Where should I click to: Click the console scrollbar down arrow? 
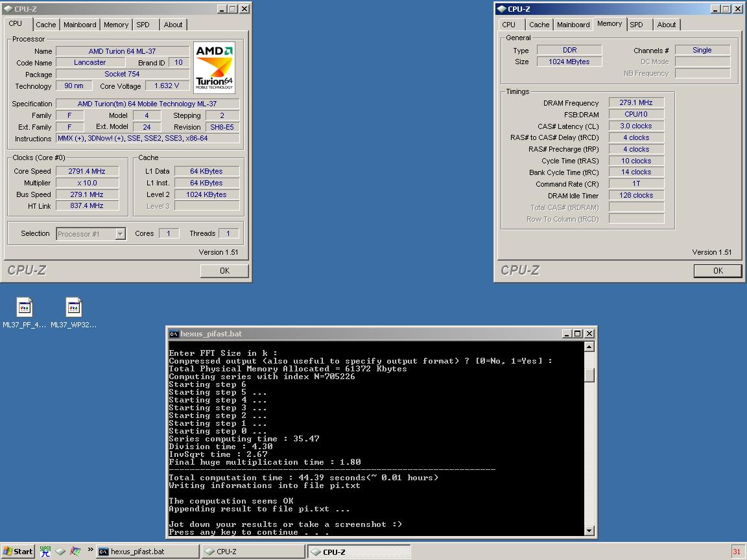click(589, 530)
